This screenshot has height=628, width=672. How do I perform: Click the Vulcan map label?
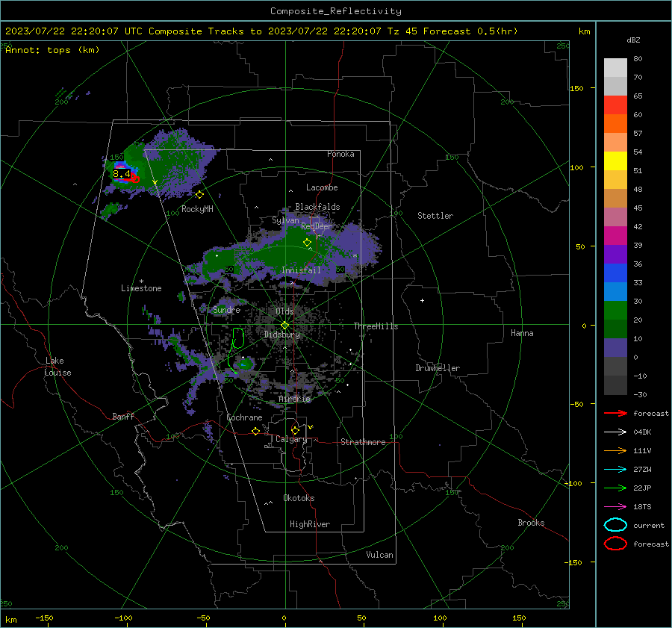[380, 555]
